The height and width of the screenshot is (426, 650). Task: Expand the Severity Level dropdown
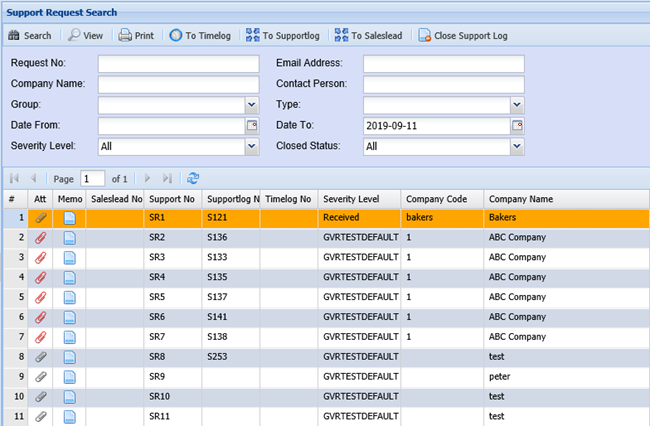point(252,146)
